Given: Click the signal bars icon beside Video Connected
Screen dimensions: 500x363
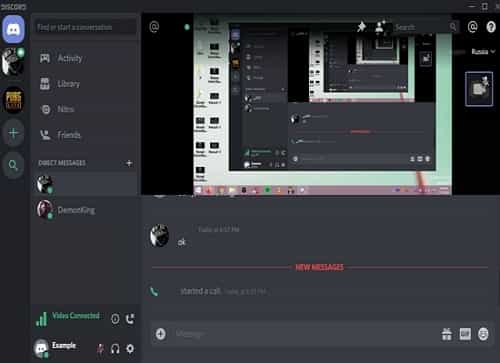Looking at the screenshot, I should 41,319.
